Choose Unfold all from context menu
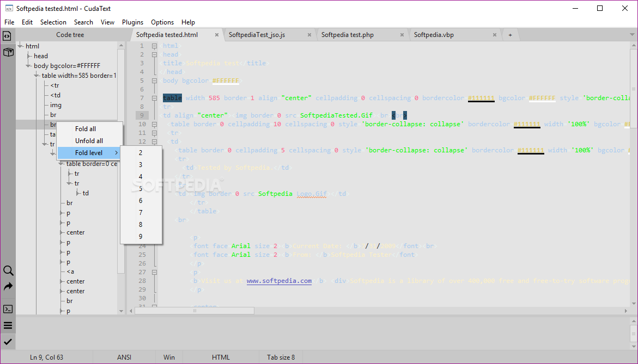Screen dimensions: 638x364 [x=89, y=141]
